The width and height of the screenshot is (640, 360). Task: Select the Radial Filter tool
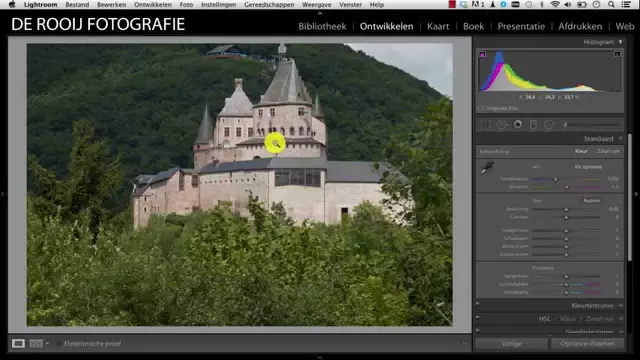(549, 124)
